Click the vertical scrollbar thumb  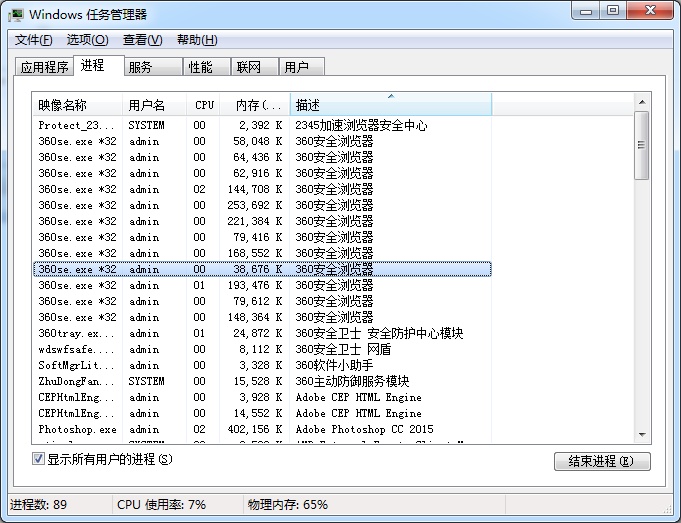tap(641, 146)
